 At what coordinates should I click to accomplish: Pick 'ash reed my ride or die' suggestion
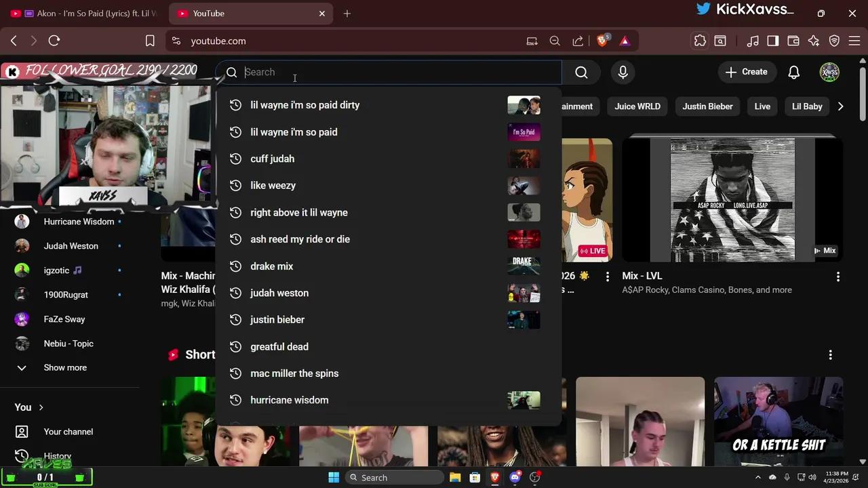pos(389,239)
